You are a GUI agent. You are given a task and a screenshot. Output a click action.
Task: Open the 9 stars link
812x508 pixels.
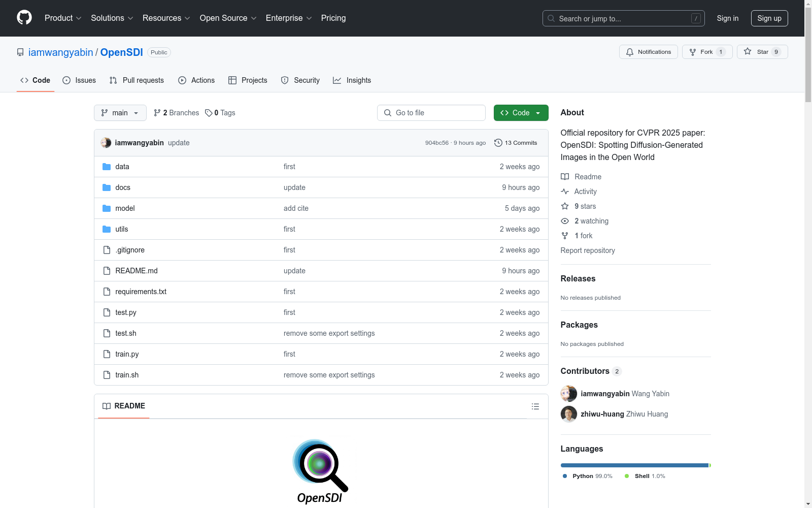tap(579, 206)
